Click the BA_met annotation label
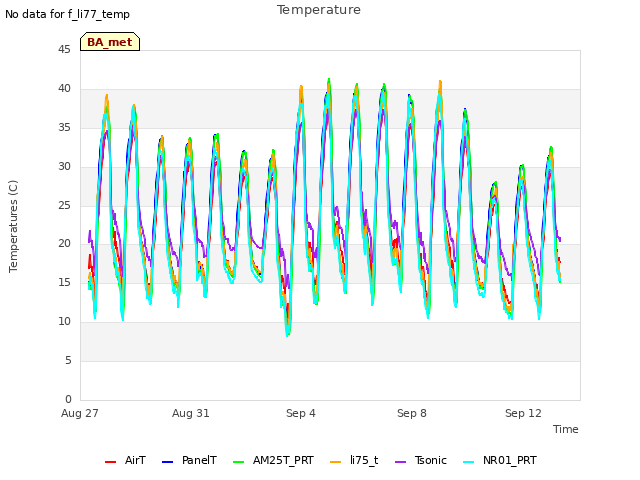The image size is (640, 480). click(110, 42)
